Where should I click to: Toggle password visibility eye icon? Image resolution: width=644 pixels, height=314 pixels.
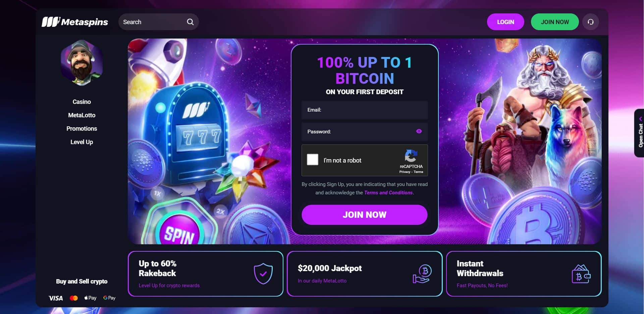(x=419, y=131)
